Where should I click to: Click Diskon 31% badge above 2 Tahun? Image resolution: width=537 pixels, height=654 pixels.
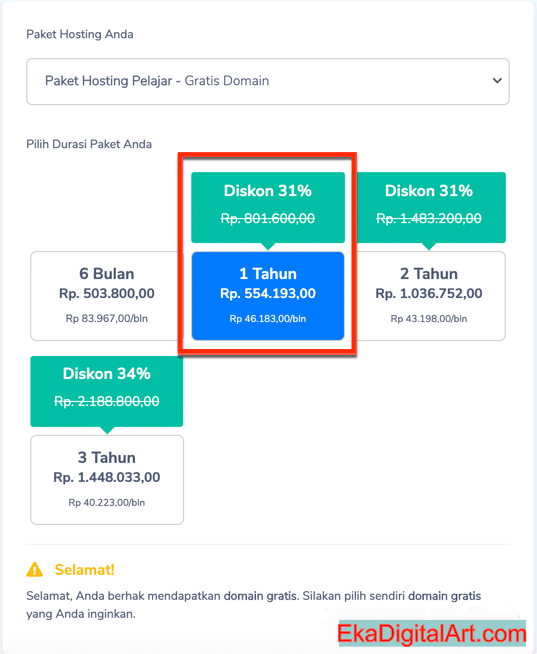point(429,207)
